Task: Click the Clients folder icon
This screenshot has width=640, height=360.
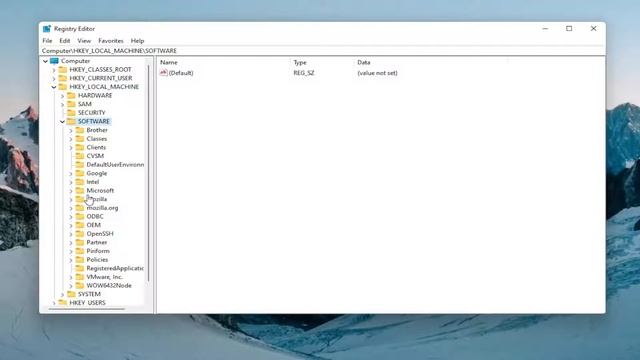Action: point(80,147)
